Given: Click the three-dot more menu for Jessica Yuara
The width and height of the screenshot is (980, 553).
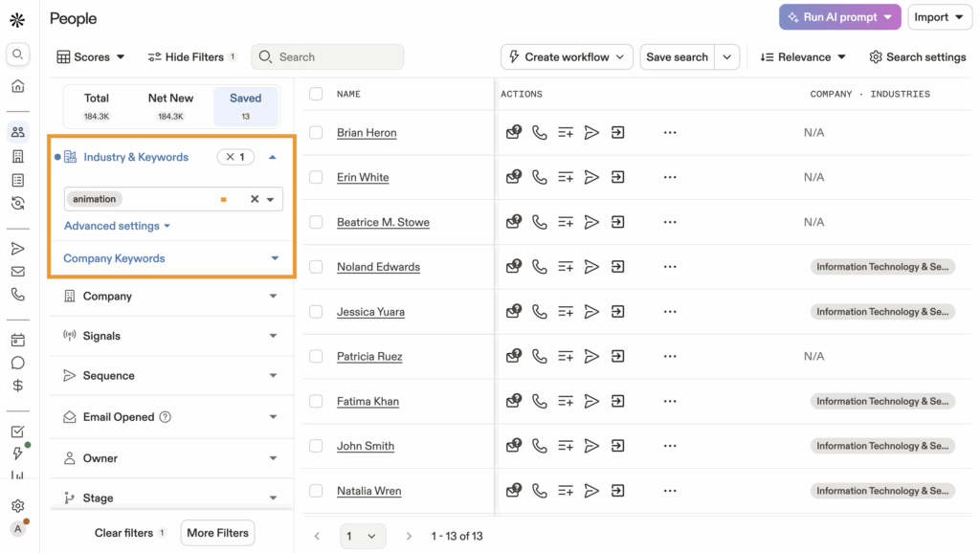Looking at the screenshot, I should click(670, 312).
